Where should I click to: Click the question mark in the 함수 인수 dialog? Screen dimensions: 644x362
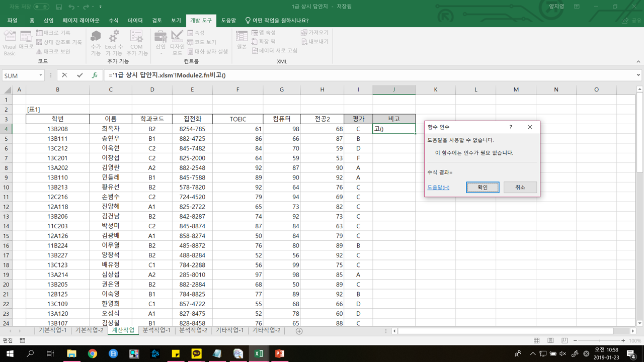(511, 127)
